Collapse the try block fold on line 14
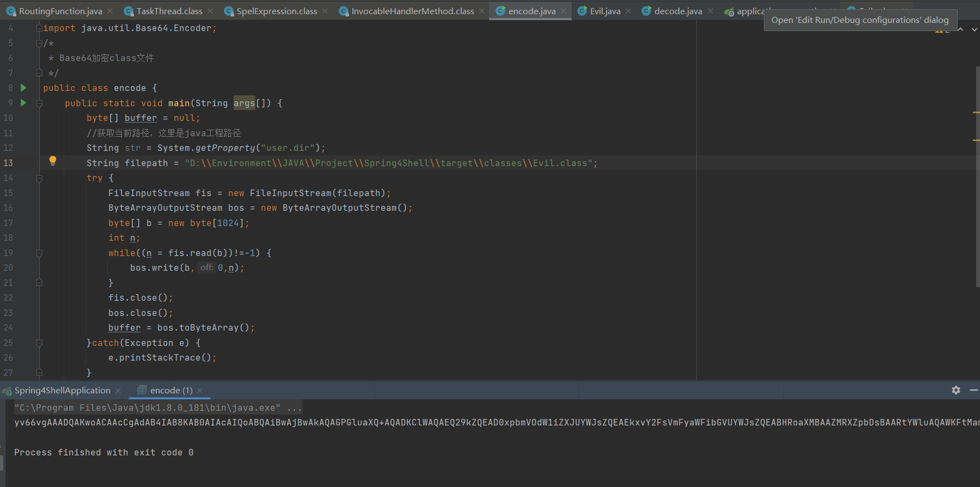The width and height of the screenshot is (980, 487). (x=39, y=178)
